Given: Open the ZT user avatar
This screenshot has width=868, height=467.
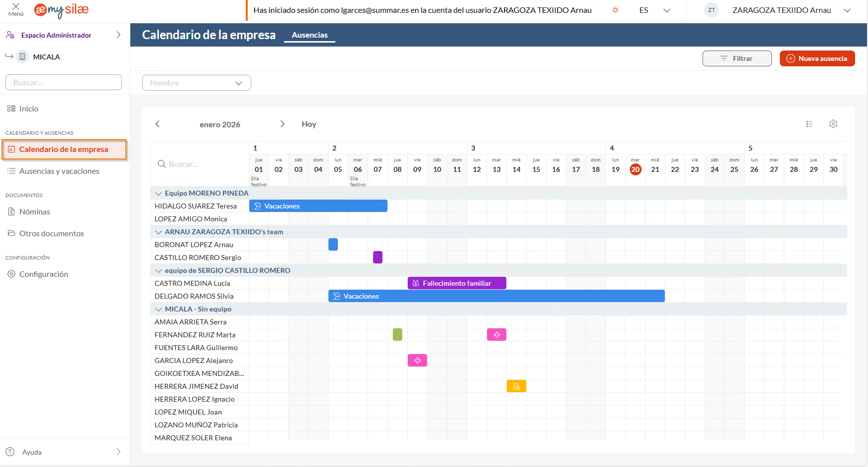Looking at the screenshot, I should (x=711, y=10).
